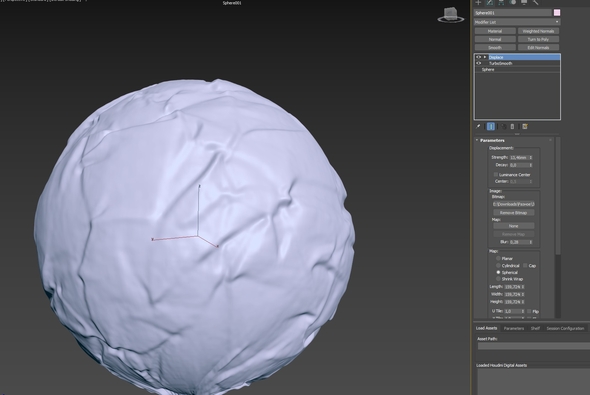Open the Hierarchy command panel tab
Image resolution: width=590 pixels, height=395 pixels.
(x=501, y=2)
